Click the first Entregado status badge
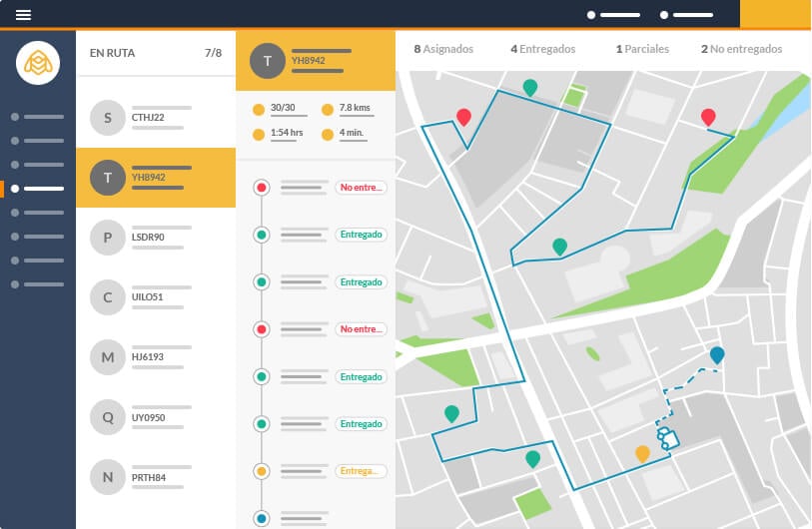The image size is (812, 529). point(361,235)
